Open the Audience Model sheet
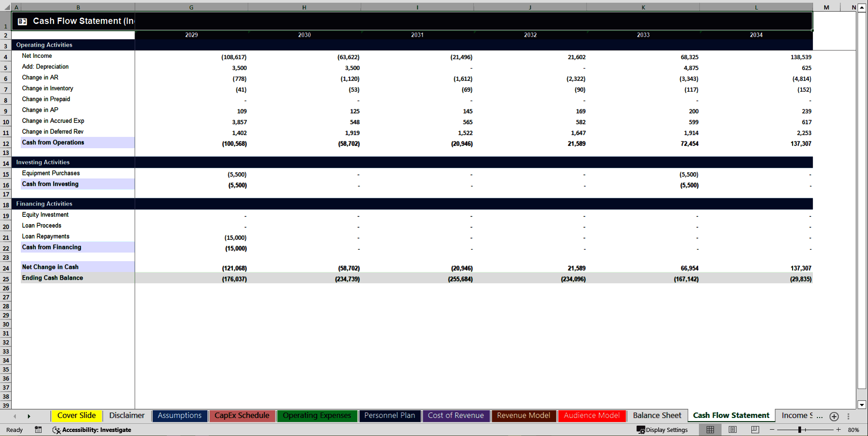 tap(592, 416)
